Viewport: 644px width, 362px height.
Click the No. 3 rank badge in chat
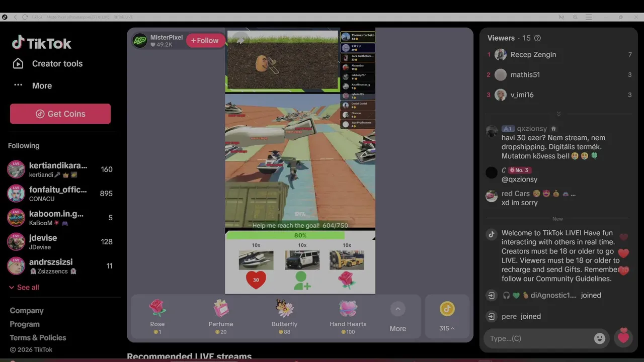pos(519,170)
